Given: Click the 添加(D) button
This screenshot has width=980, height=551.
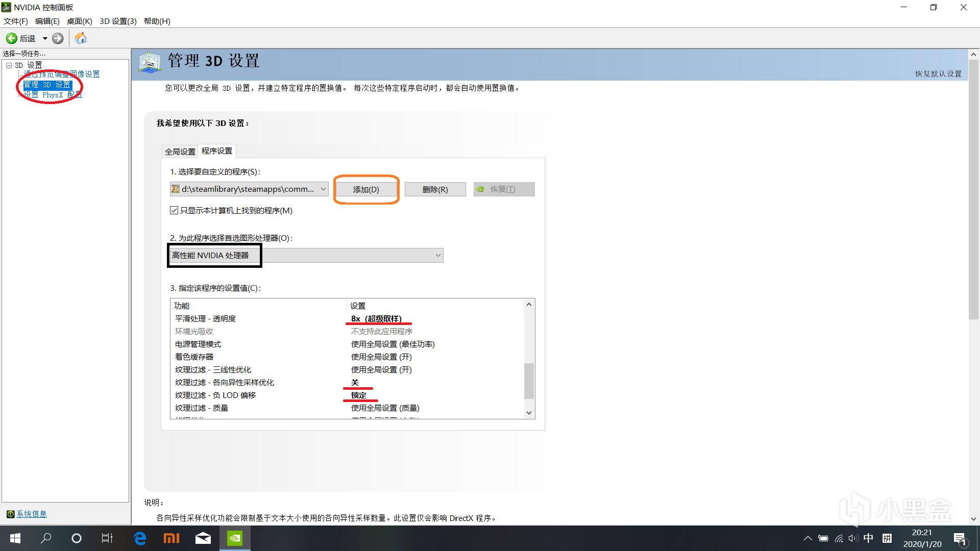Looking at the screenshot, I should pos(366,189).
